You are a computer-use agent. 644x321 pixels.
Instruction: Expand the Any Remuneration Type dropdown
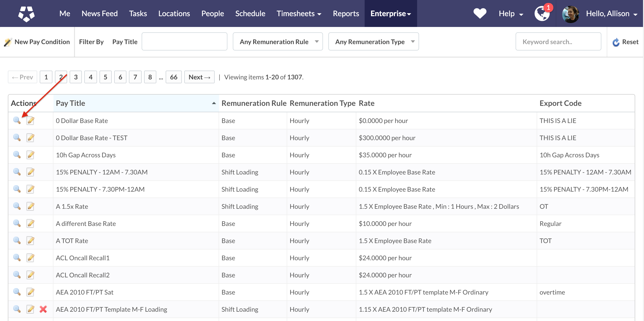click(373, 42)
